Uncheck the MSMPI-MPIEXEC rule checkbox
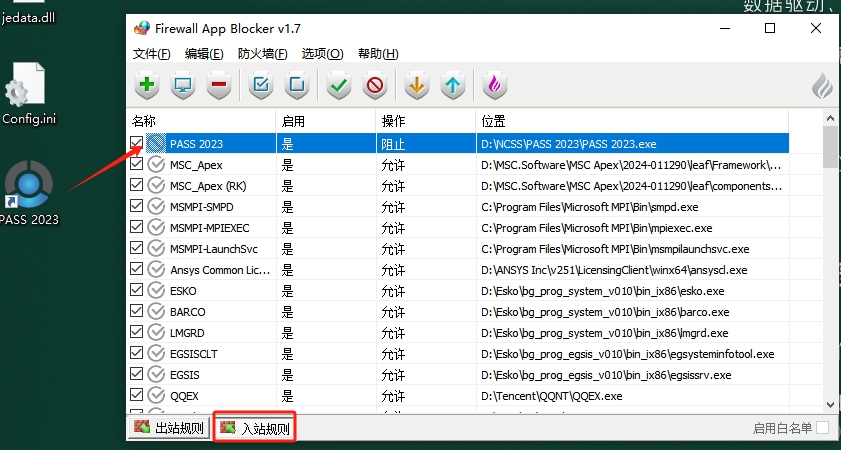Screen dimensions: 841x450 click(x=136, y=227)
